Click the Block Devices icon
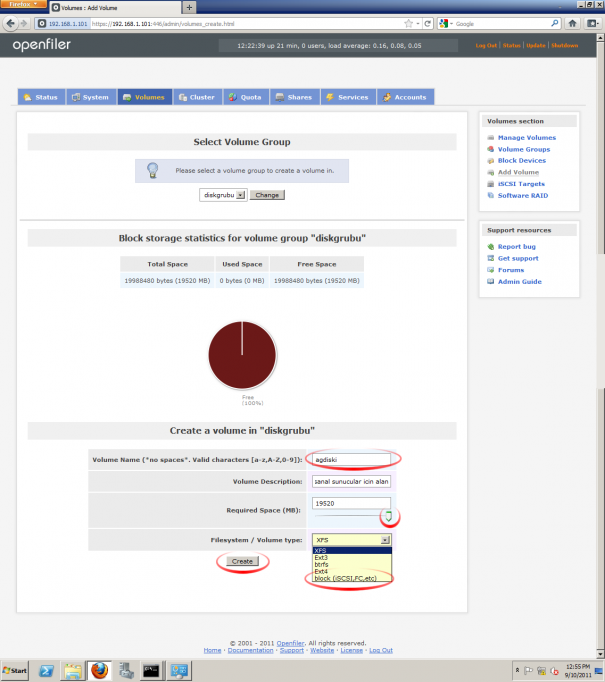The image size is (605, 682). (x=491, y=161)
